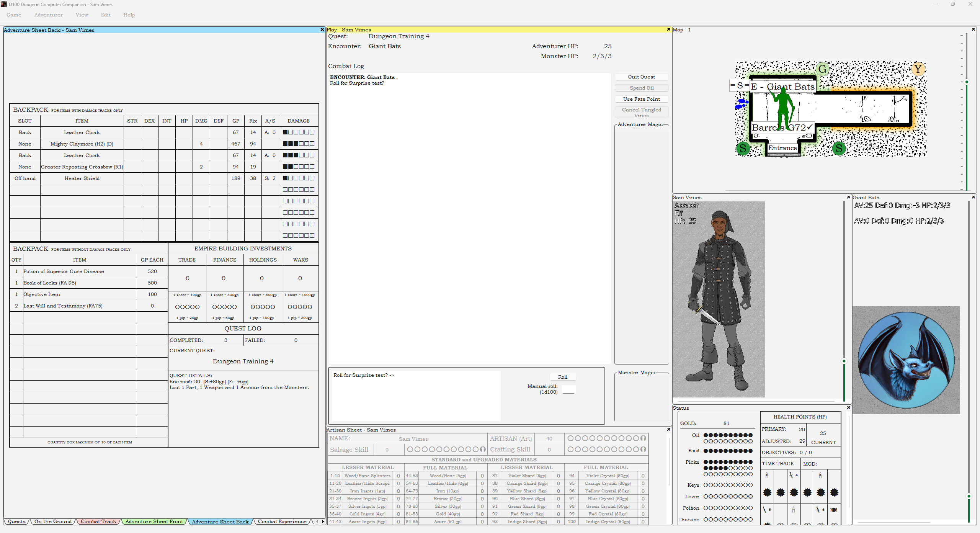Select the dagger icon numbered 4 on Time Track
This screenshot has height=533, width=980.
792,475
